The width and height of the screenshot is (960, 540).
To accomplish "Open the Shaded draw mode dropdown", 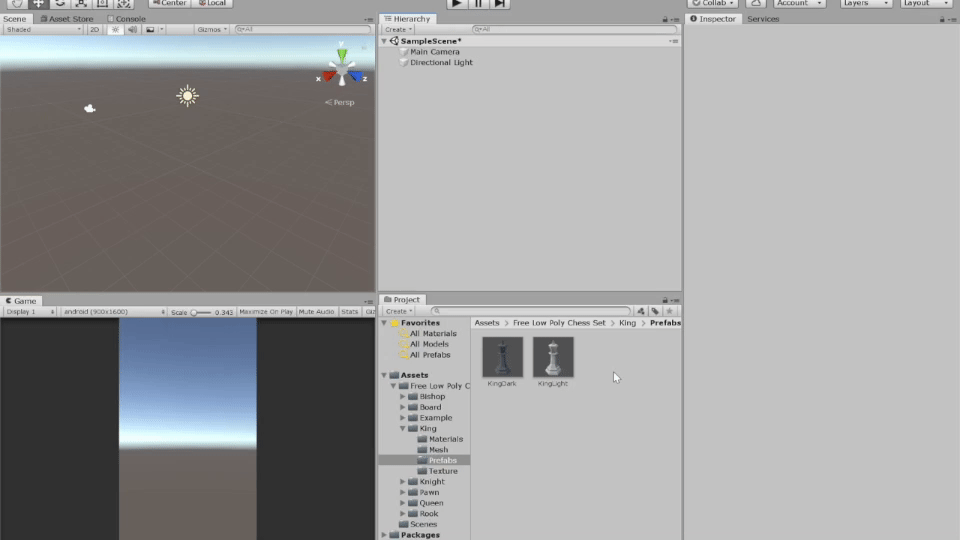I will point(43,30).
